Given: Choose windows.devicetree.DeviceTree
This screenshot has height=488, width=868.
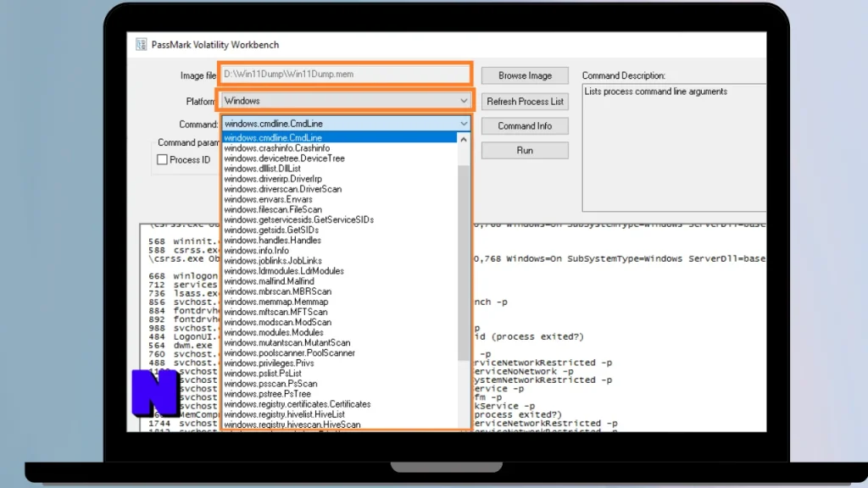Looking at the screenshot, I should pyautogui.click(x=340, y=158).
